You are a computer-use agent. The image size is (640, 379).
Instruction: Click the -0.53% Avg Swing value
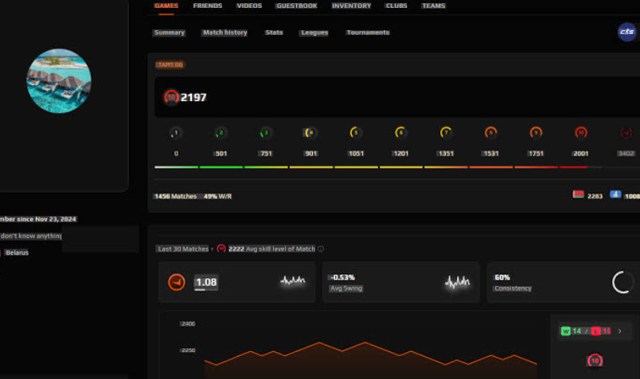tap(342, 277)
